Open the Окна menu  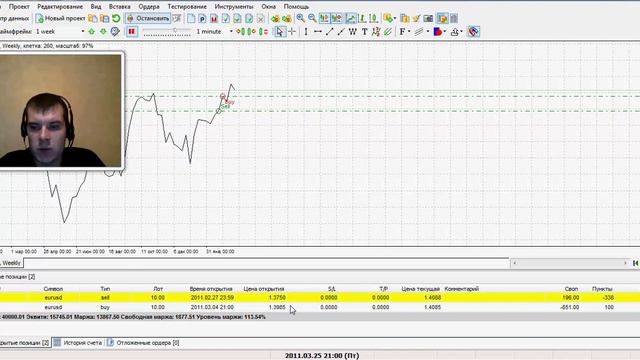click(268, 7)
